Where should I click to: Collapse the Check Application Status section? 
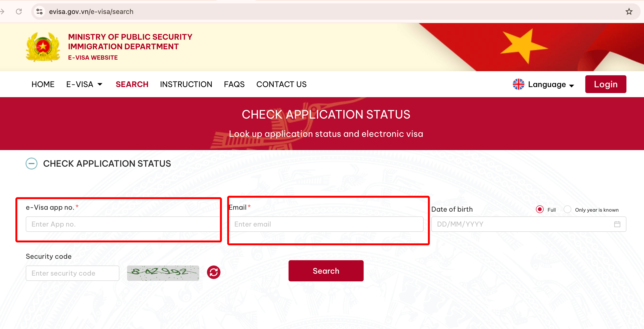coord(32,164)
